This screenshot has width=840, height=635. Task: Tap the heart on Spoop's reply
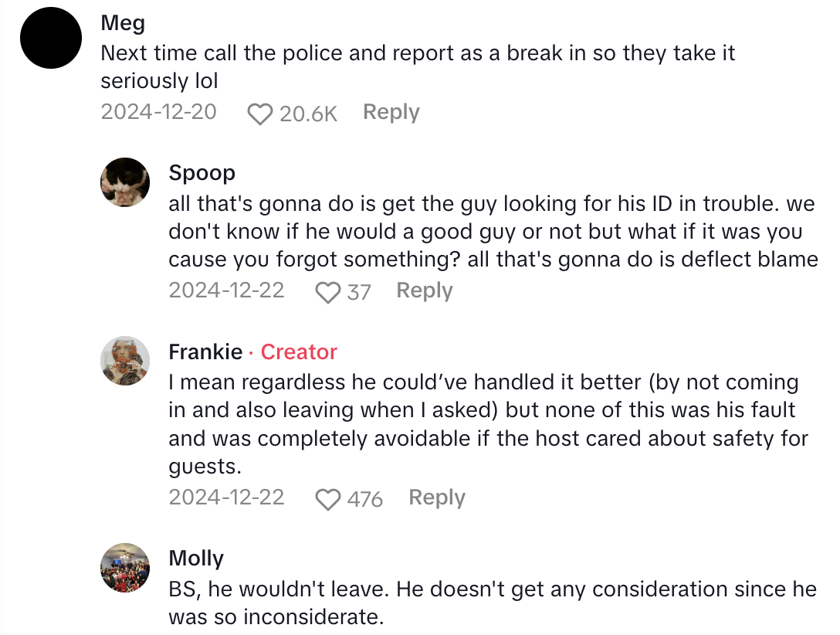click(329, 292)
